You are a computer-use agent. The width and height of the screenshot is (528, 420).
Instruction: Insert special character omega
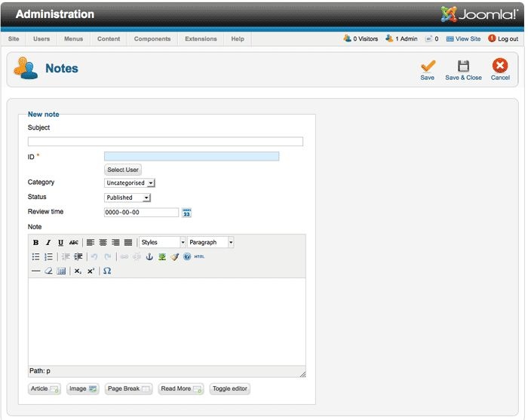(x=107, y=271)
